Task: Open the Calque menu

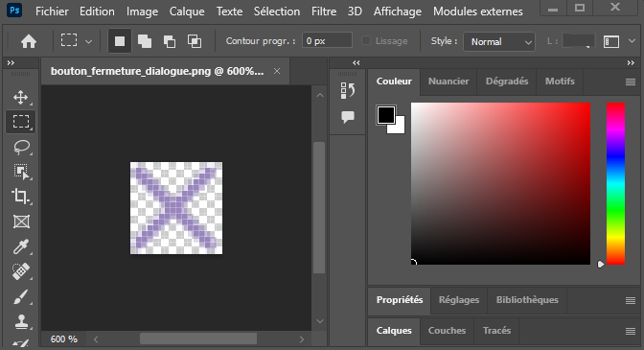Action: (187, 12)
